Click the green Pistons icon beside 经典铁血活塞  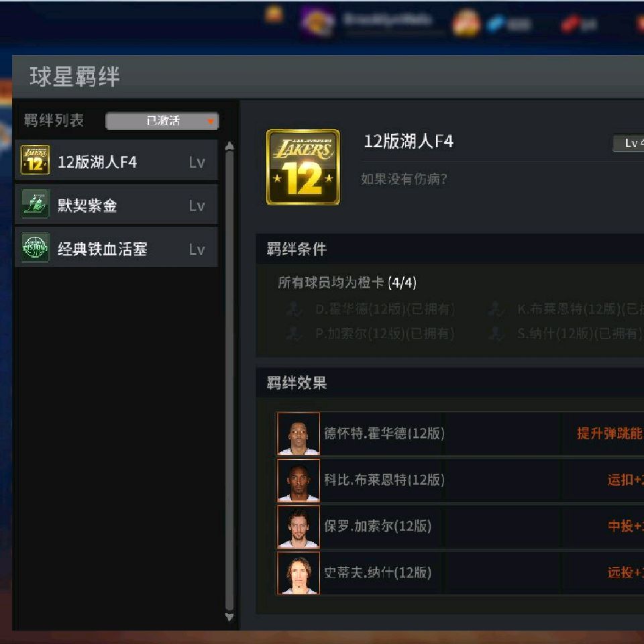[35, 248]
